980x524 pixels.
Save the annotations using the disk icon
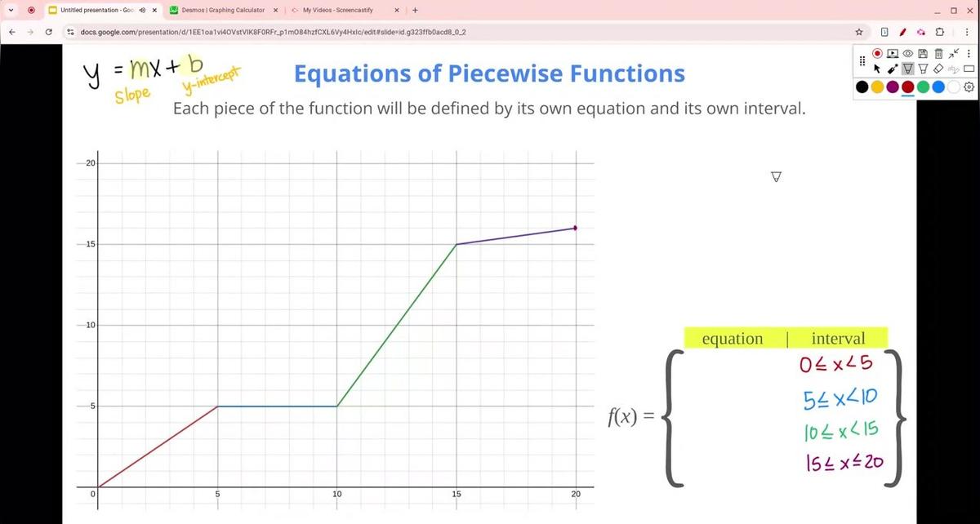[x=923, y=52]
